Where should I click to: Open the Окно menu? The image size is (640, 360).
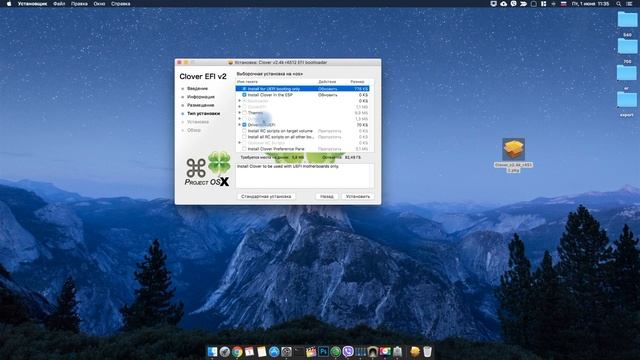(99, 4)
